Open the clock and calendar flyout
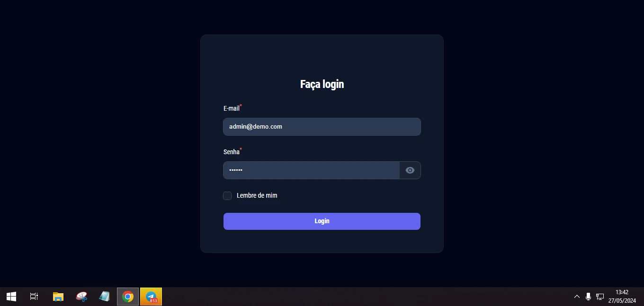644x306 pixels. tap(622, 297)
